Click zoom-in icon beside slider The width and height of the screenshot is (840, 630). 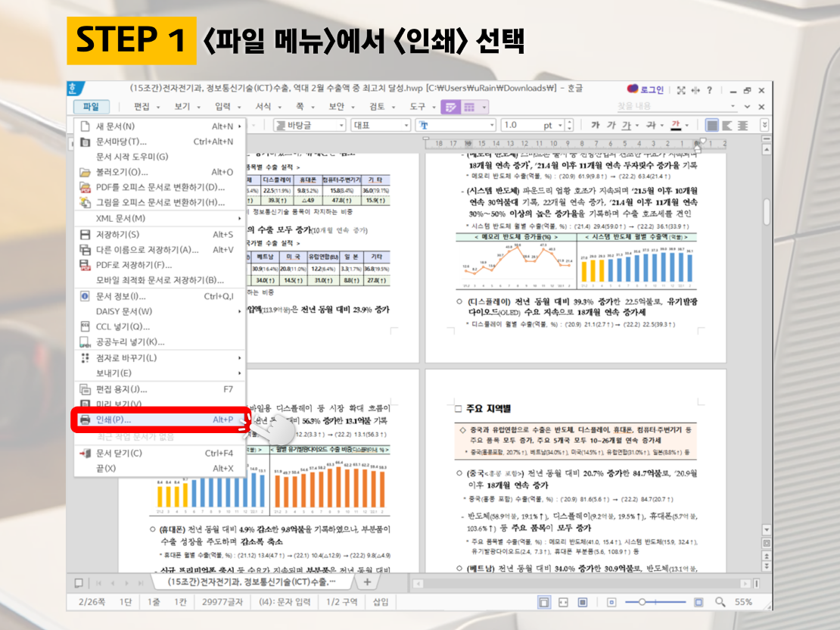pos(698,602)
